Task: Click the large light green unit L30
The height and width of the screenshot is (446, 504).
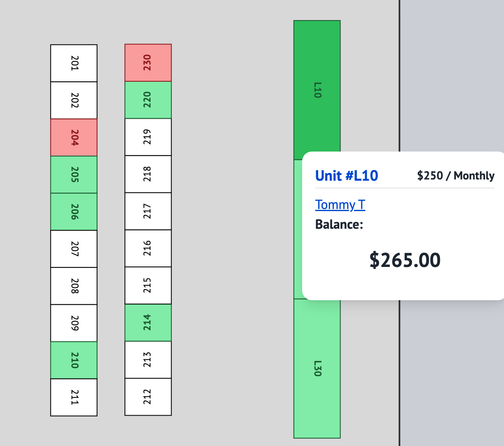Action: (x=317, y=368)
